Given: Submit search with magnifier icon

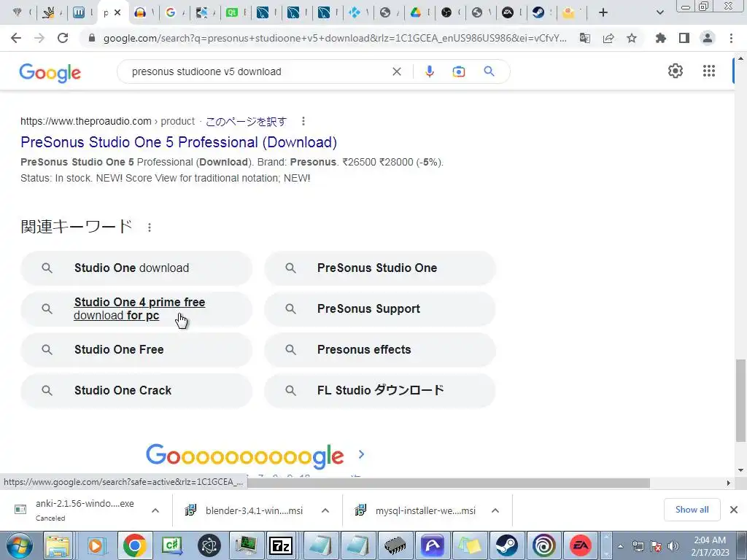Looking at the screenshot, I should pyautogui.click(x=489, y=71).
